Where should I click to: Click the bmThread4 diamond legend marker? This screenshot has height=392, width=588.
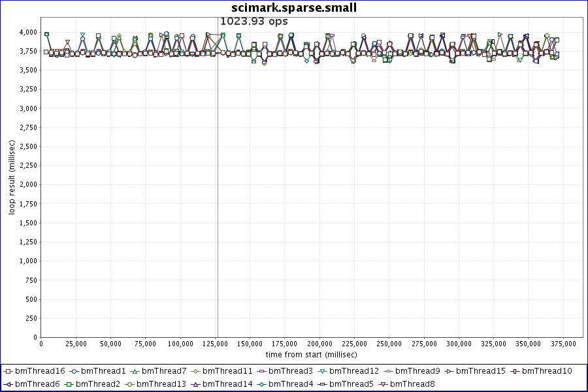261,384
